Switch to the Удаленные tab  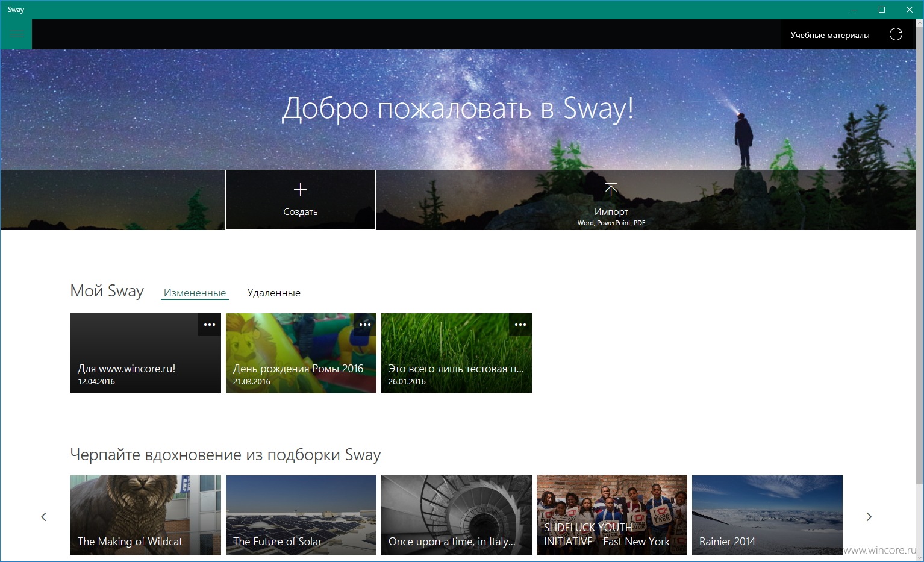click(x=273, y=293)
